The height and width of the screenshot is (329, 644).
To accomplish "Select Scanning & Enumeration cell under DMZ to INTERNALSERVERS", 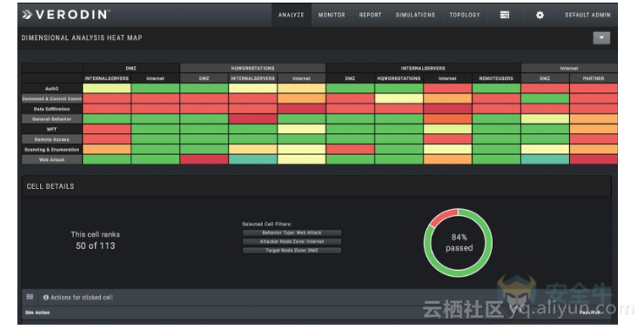I will 107,150.
